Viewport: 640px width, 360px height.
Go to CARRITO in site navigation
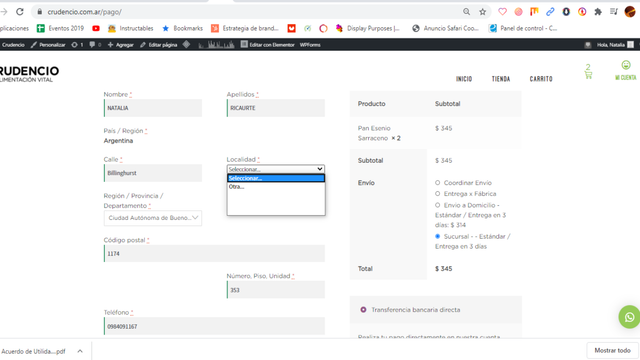[541, 79]
